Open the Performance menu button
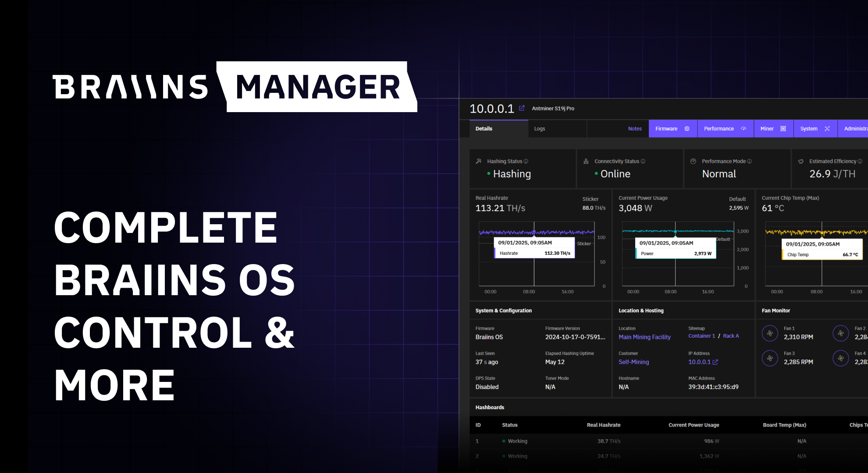Screen dimensions: 868x473 tap(726, 129)
